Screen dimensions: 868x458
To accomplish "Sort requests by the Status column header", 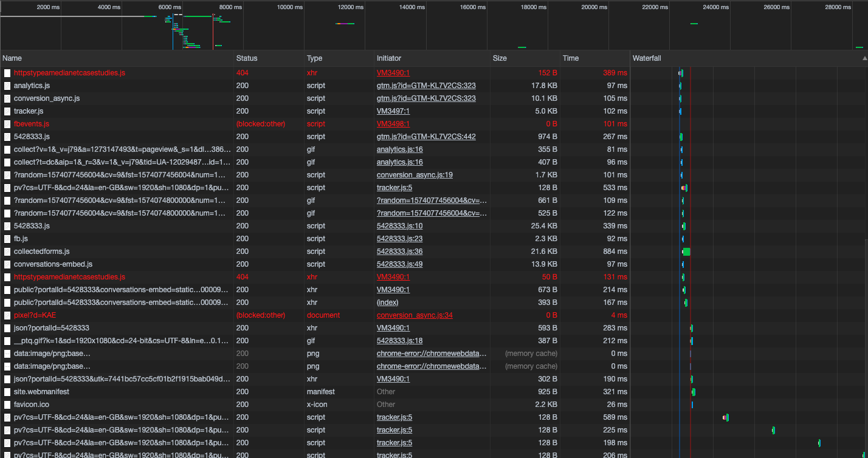I will tap(269, 58).
